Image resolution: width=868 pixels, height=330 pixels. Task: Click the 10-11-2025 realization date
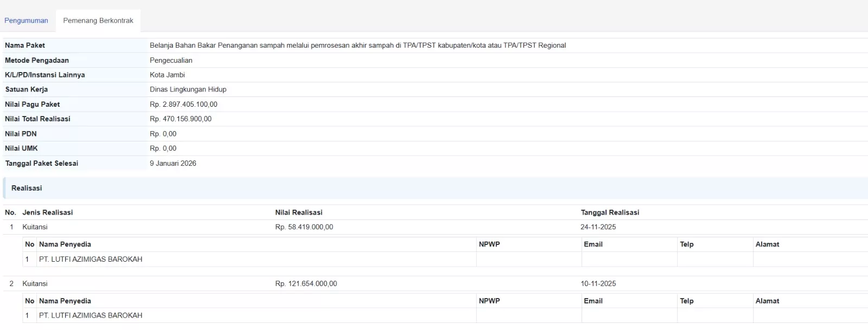tap(598, 283)
